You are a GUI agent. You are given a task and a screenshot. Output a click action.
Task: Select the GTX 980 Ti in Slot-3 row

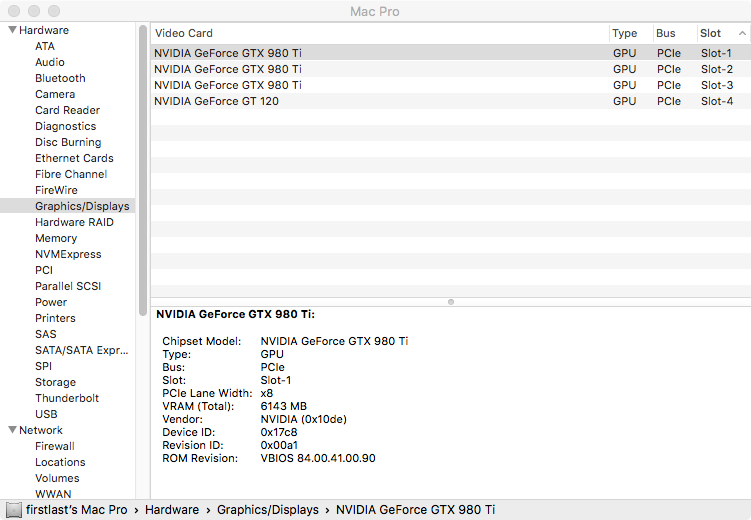coord(451,85)
